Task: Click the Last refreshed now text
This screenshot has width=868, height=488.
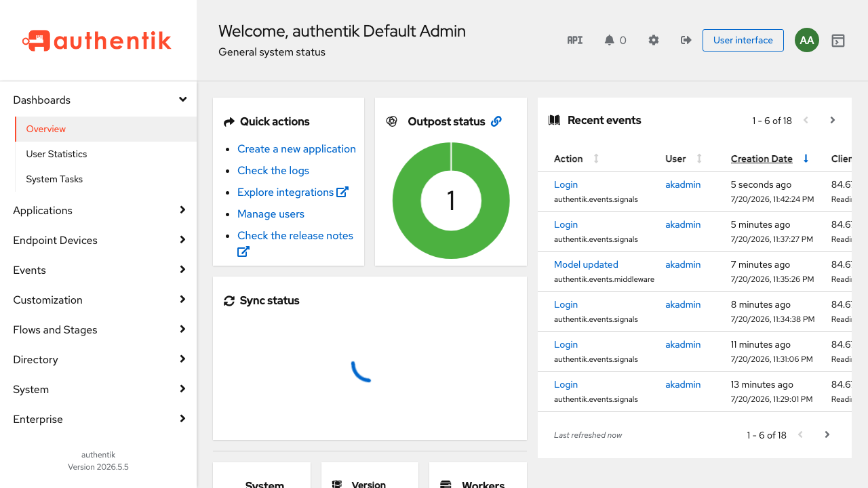Action: tap(588, 435)
